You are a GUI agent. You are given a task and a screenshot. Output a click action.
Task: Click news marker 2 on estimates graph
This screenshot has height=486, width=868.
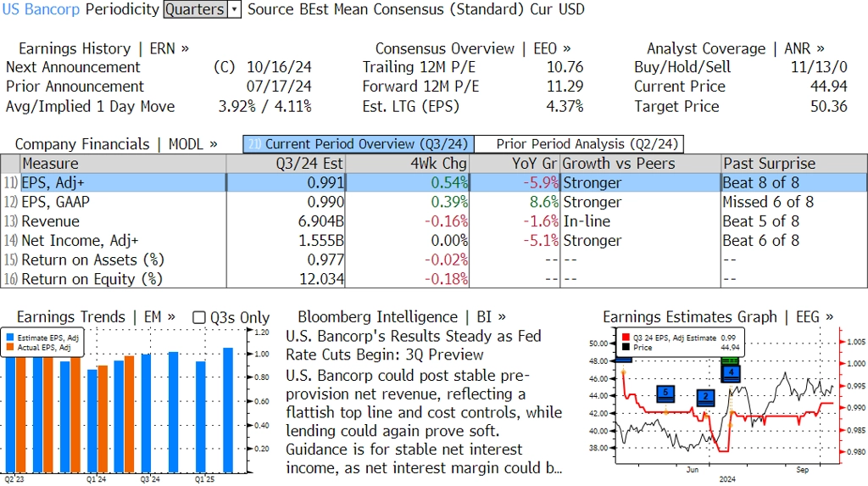[x=705, y=397]
